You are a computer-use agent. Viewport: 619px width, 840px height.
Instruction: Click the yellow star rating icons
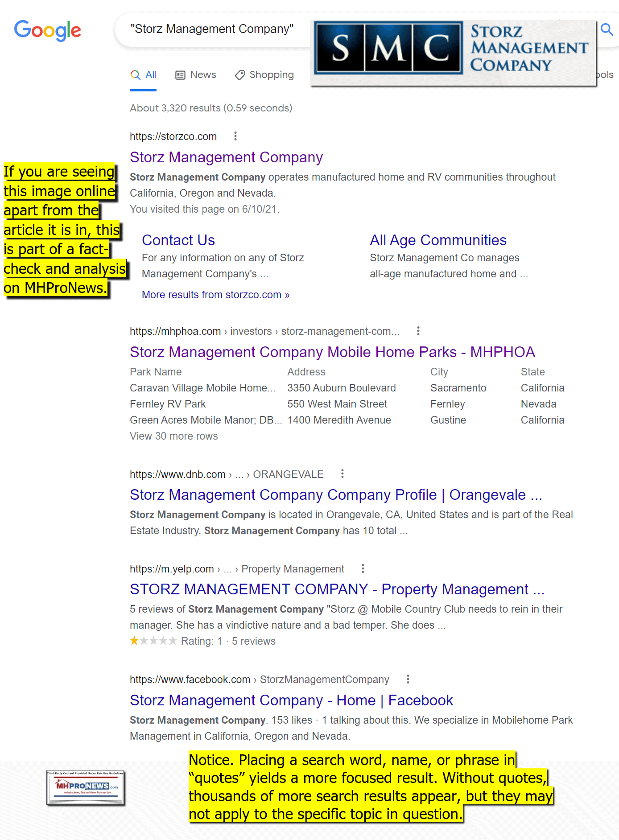point(153,641)
